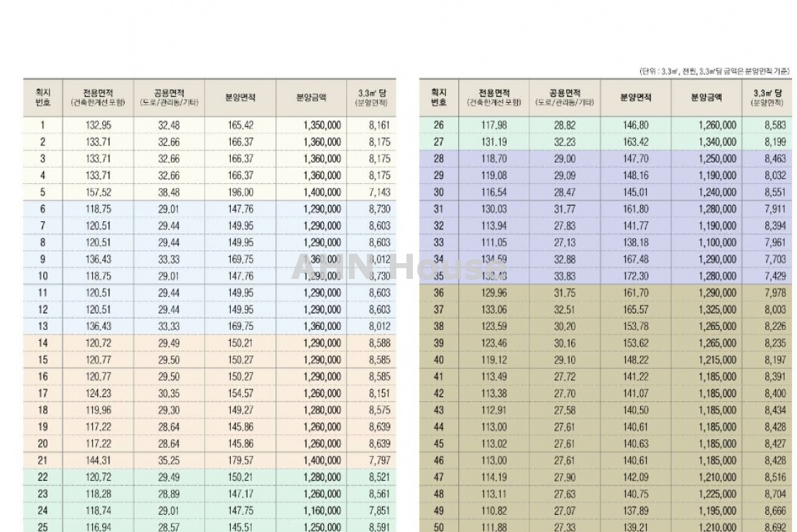Image resolution: width=797 pixels, height=532 pixels.
Task: Click the sale price 1,240,000
Action: pyautogui.click(x=717, y=192)
